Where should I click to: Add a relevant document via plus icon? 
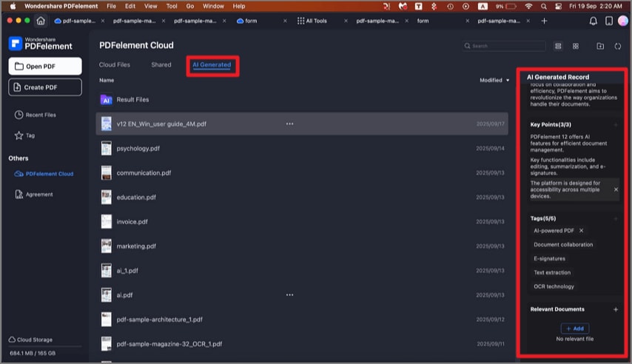pos(616,309)
